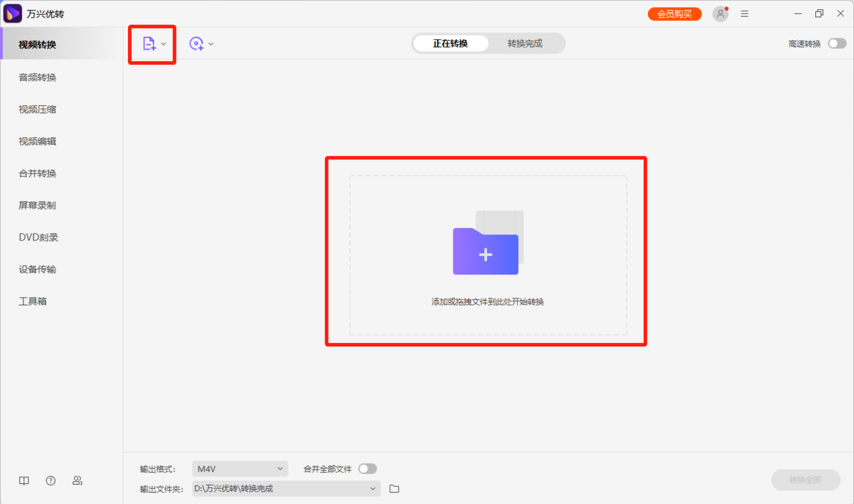854x504 pixels.
Task: Open the M4V output format dropdown
Action: [240, 469]
